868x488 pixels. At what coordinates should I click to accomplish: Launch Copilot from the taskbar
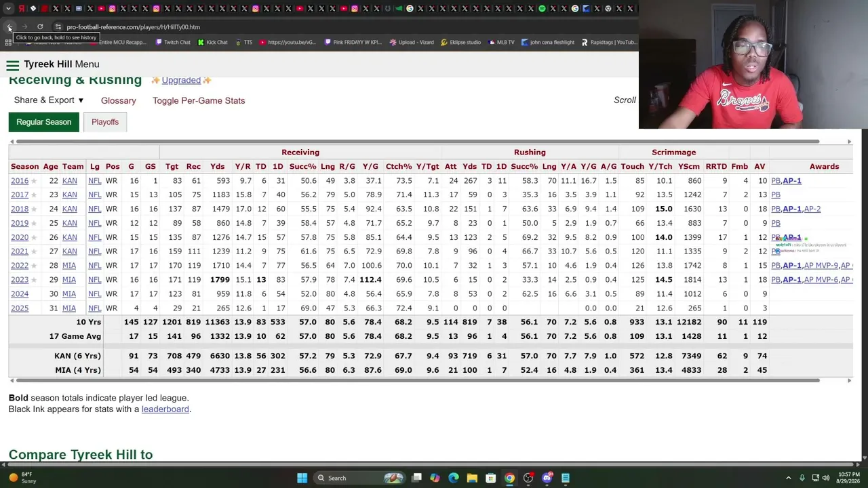pyautogui.click(x=435, y=478)
